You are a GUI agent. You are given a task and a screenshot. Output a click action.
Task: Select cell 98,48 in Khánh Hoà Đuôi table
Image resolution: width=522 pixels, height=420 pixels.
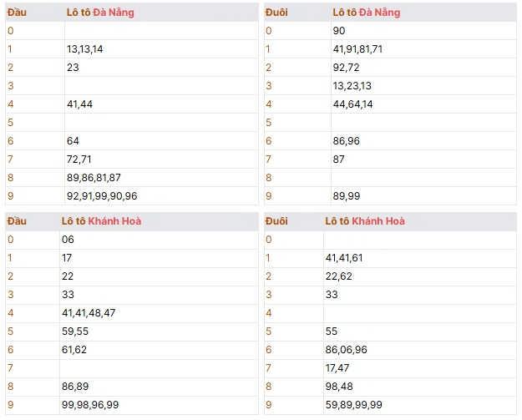point(420,387)
